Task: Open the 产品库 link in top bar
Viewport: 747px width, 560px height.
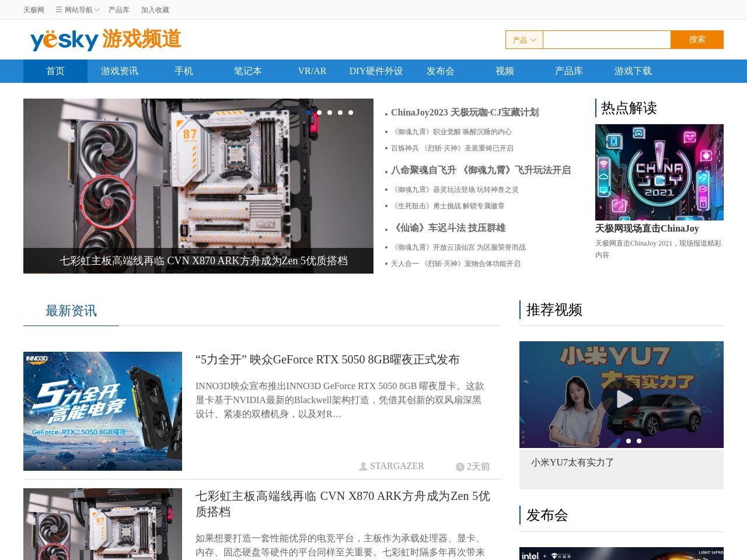Action: (119, 10)
